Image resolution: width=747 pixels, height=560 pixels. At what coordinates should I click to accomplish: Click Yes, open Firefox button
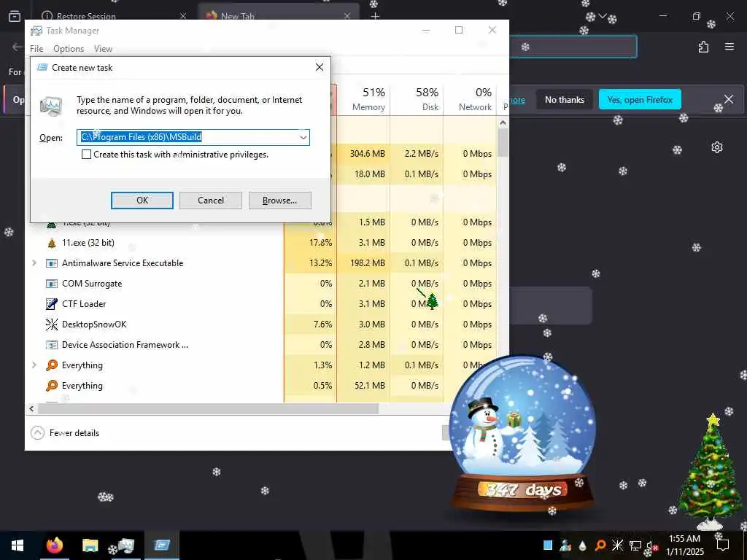(x=640, y=99)
